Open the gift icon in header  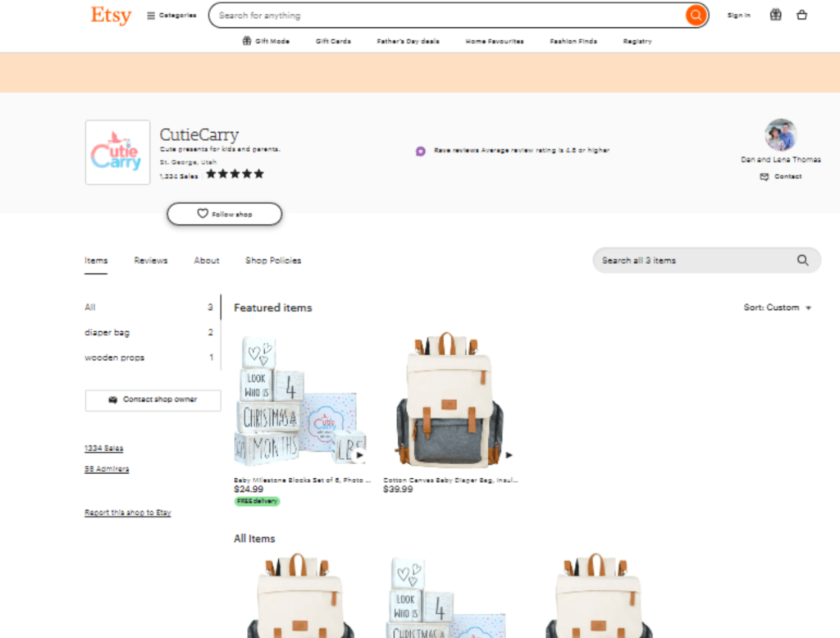point(775,15)
